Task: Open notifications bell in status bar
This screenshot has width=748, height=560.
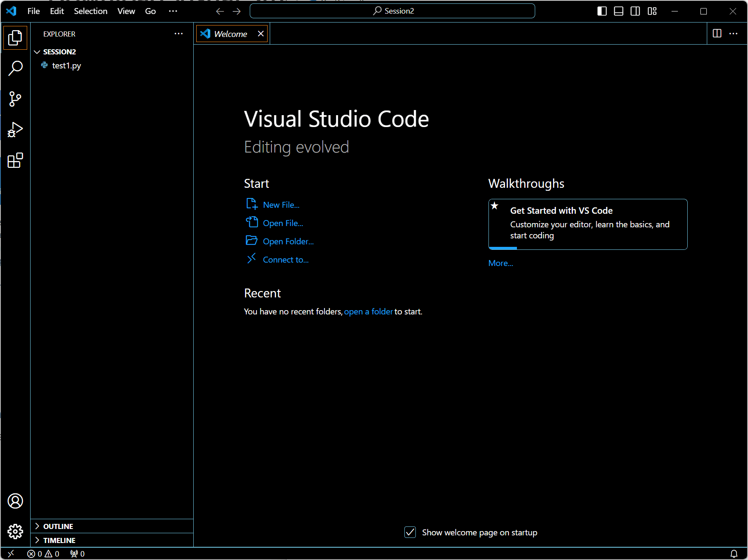Action: 734,554
